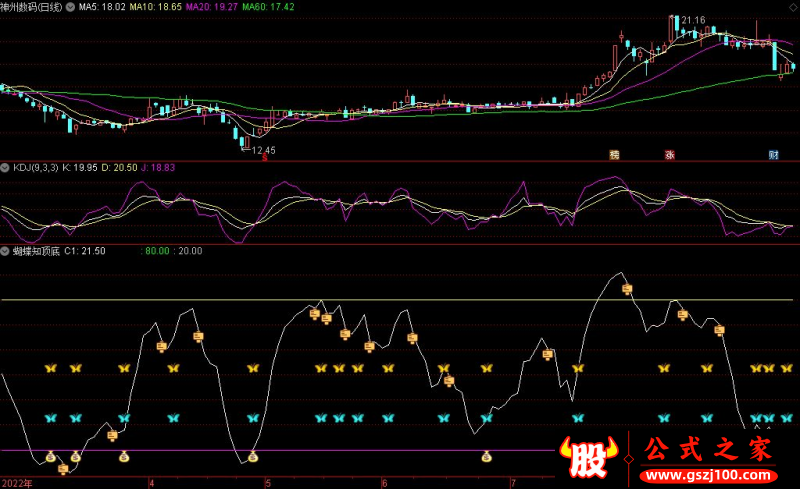The image size is (800, 489).
Task: Click the KDJ(9,3,3) indicator name
Action: pos(35,167)
